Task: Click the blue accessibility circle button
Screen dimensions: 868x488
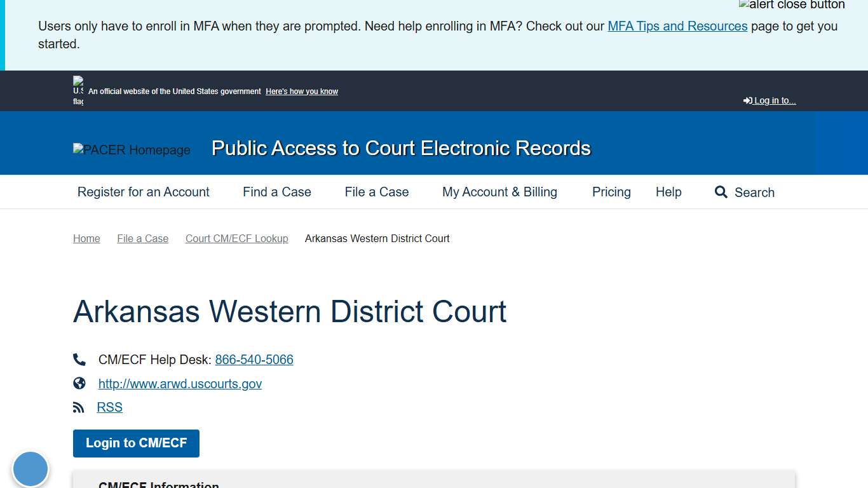Action: (31, 469)
